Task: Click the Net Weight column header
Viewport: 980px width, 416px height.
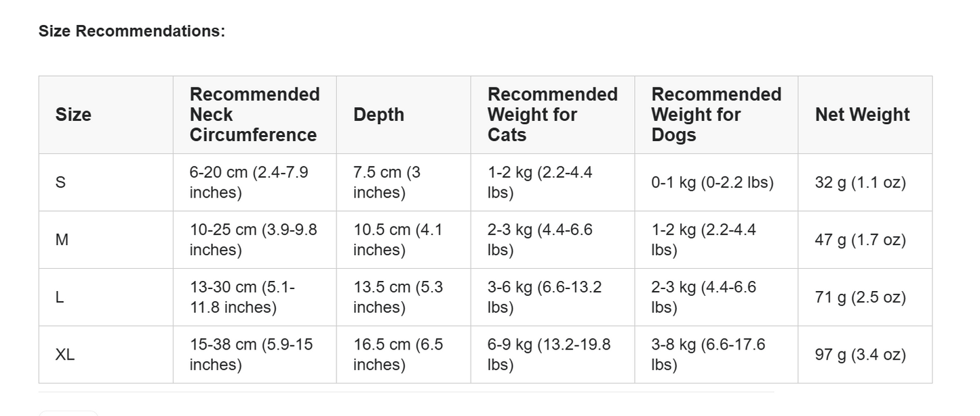Action: click(x=862, y=115)
